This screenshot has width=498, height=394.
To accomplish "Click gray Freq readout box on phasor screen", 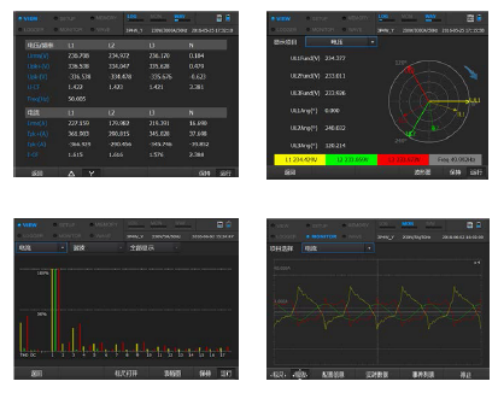I will pos(456,160).
